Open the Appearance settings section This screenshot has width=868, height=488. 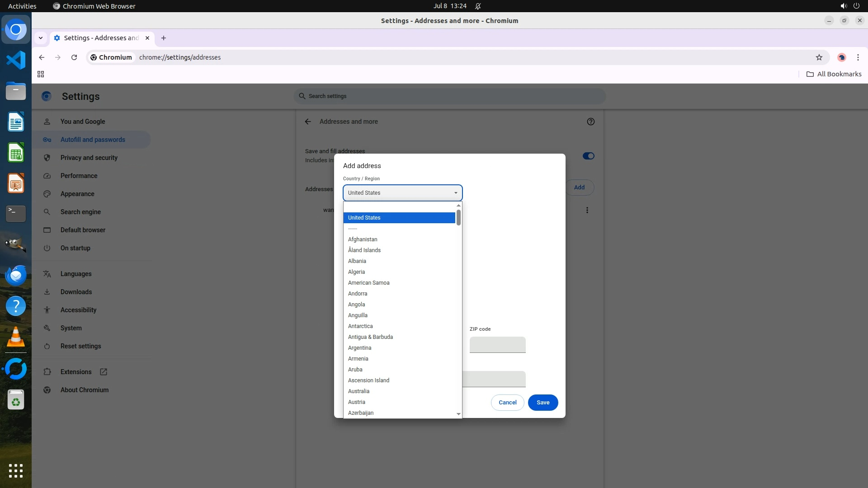pyautogui.click(x=77, y=194)
